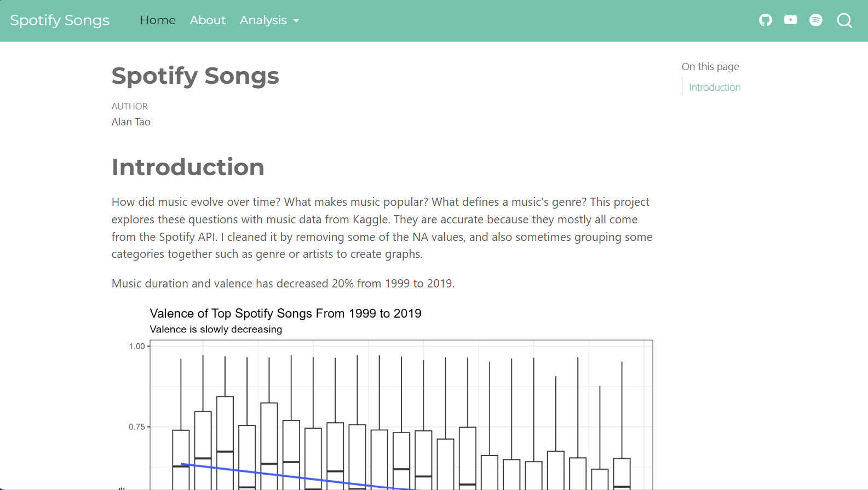The image size is (868, 490).
Task: Activate the Spotify logo on the right
Action: point(816,20)
